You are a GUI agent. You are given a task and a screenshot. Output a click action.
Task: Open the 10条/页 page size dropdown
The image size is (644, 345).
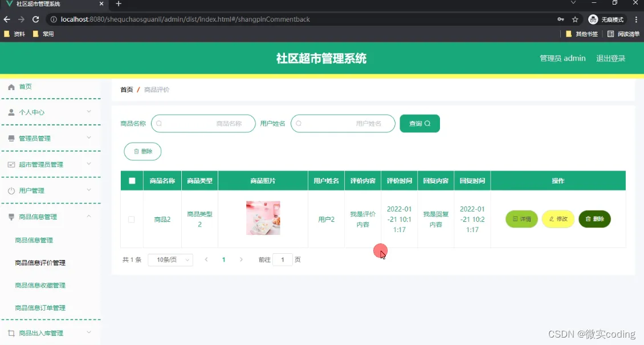[170, 259]
